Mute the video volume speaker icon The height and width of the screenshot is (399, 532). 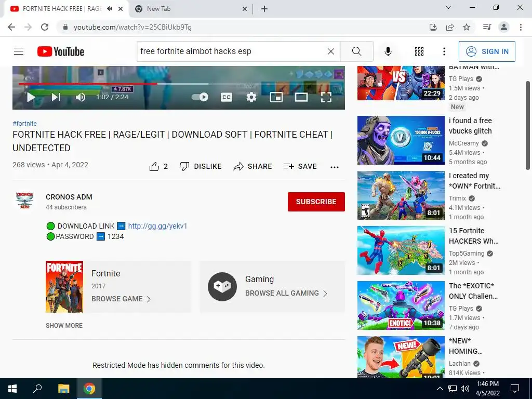pyautogui.click(x=81, y=97)
